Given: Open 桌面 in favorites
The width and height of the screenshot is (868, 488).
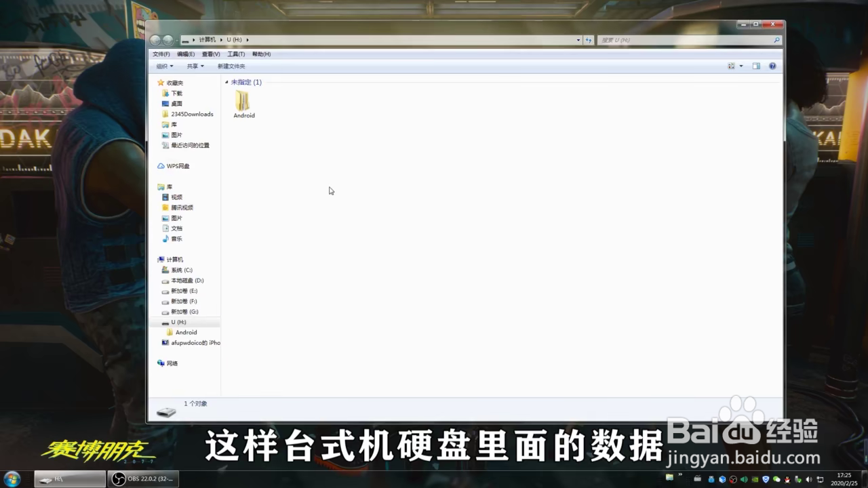Looking at the screenshot, I should point(172,104).
